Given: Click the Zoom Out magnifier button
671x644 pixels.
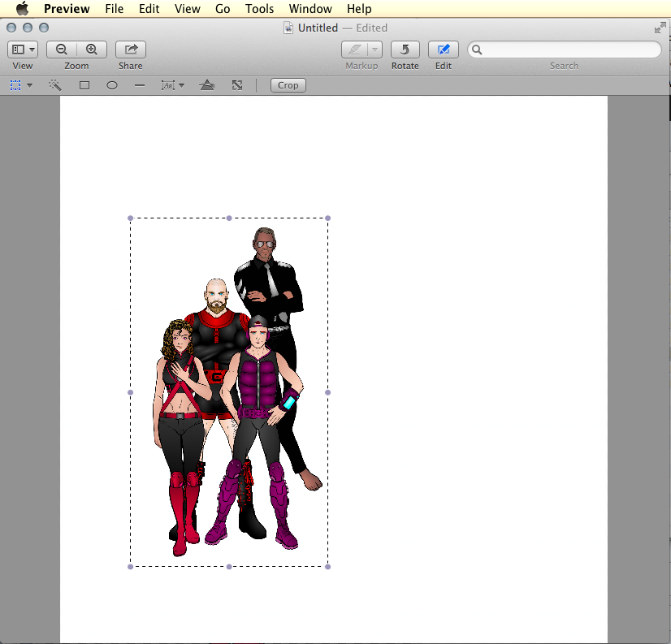Looking at the screenshot, I should (62, 50).
